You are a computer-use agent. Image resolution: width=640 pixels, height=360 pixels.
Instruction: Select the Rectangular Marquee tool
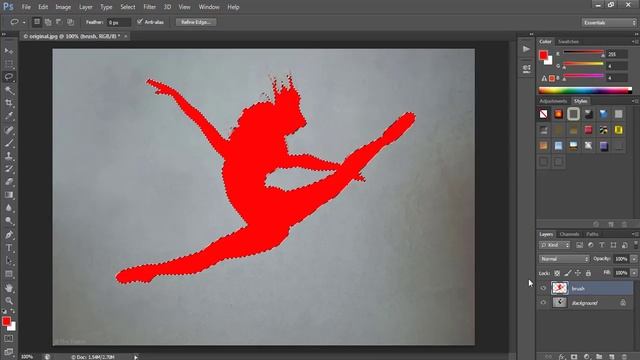[x=9, y=64]
